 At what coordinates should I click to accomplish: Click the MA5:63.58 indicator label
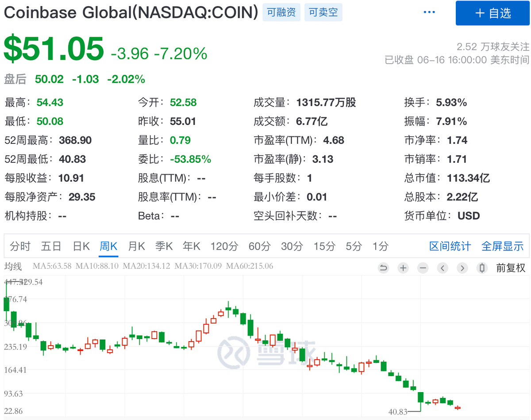click(x=52, y=266)
